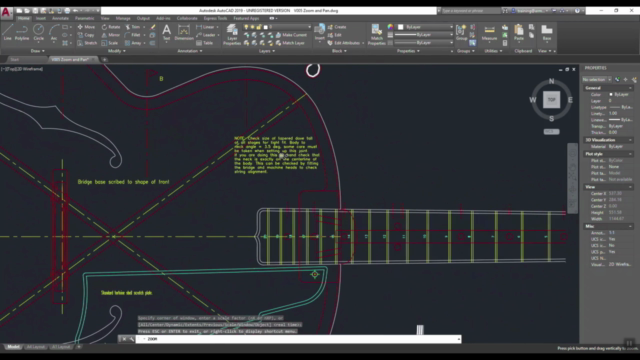This screenshot has width=640, height=360.
Task: Select the Arc tool
Action: (54, 32)
